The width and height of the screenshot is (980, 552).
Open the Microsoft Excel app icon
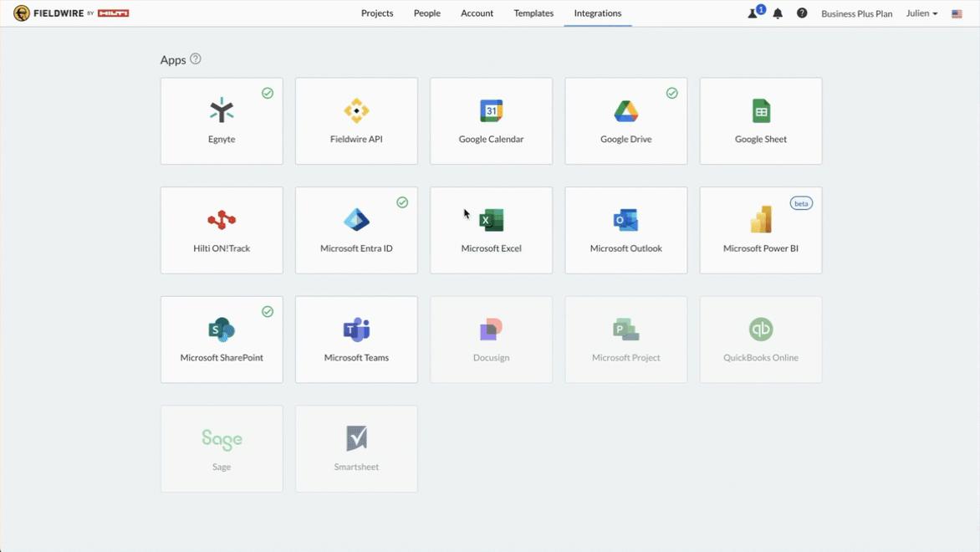click(x=491, y=220)
